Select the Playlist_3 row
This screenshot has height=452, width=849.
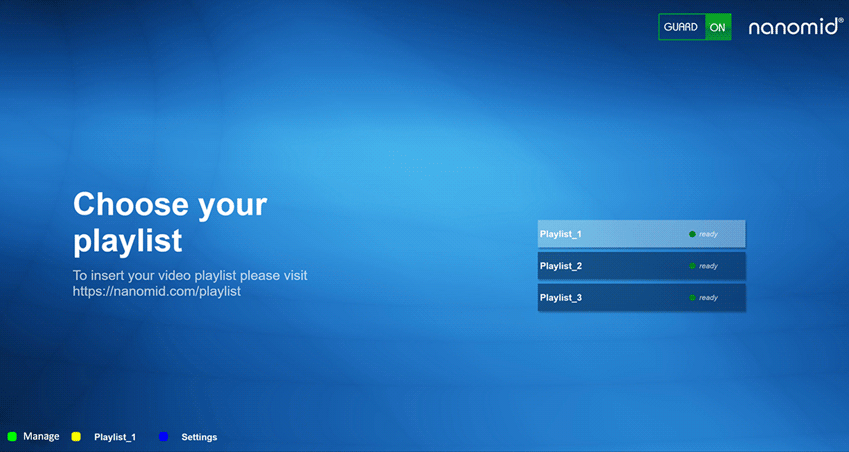click(641, 298)
